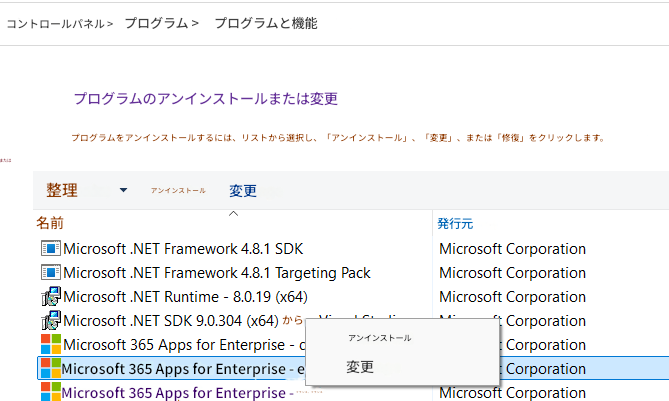This screenshot has width=669, height=401.
Task: Go to プログラム in the breadcrumb
Action: pos(156,23)
